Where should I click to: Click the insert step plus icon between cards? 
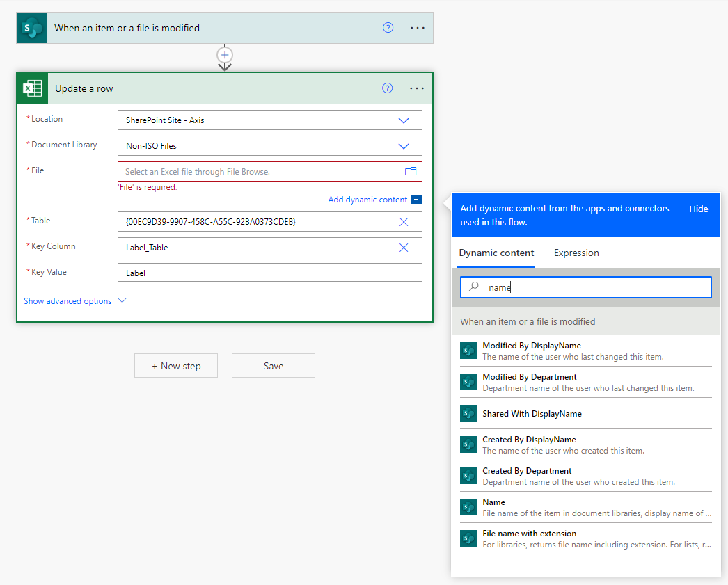click(225, 54)
